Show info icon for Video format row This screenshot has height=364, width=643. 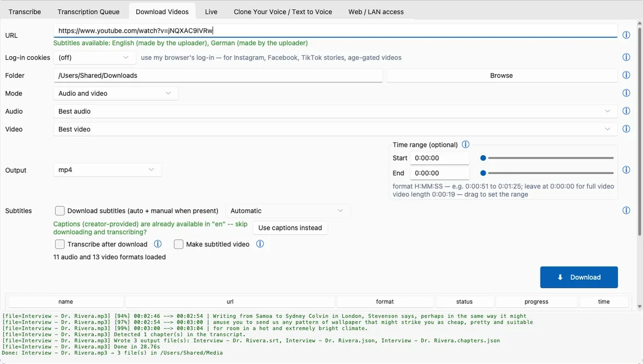626,129
